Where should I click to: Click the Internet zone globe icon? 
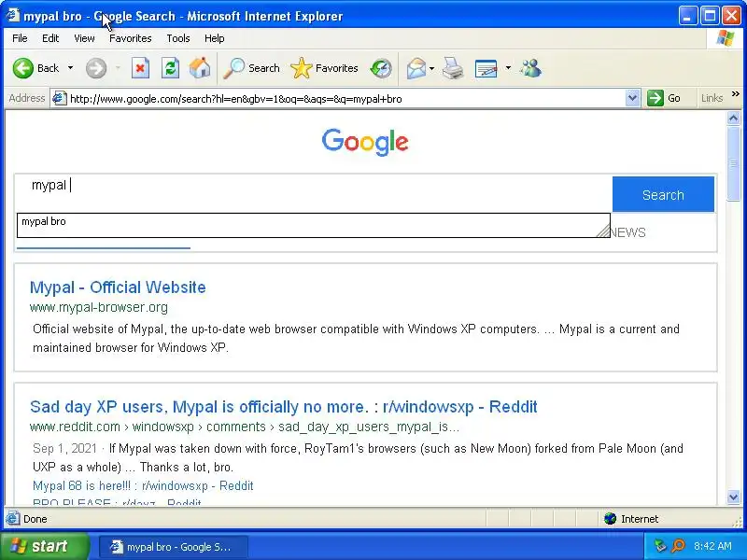611,519
